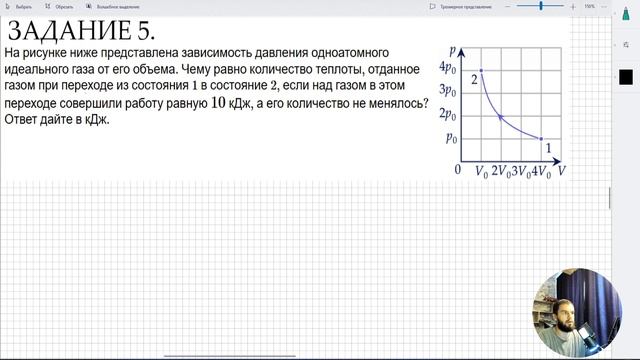Click the horizontal canvas scrollbar
640x360 pixels.
coord(230,356)
